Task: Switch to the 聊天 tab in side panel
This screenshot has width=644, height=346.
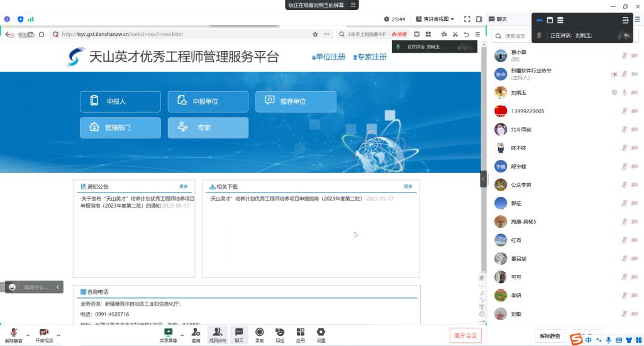Action: click(x=501, y=19)
